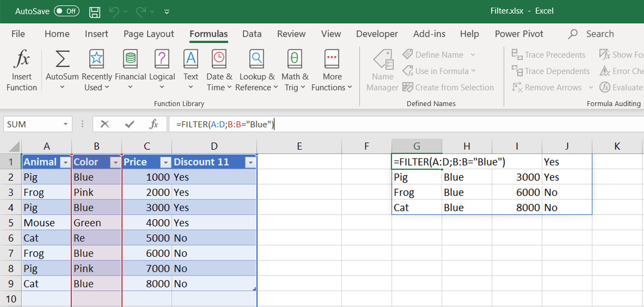Select the Data ribbon tab
Image resolution: width=644 pixels, height=307 pixels.
point(252,34)
